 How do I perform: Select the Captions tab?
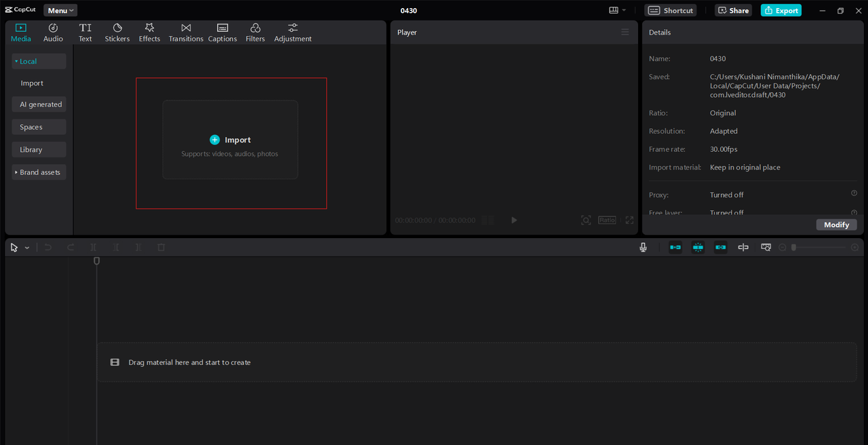pos(222,33)
